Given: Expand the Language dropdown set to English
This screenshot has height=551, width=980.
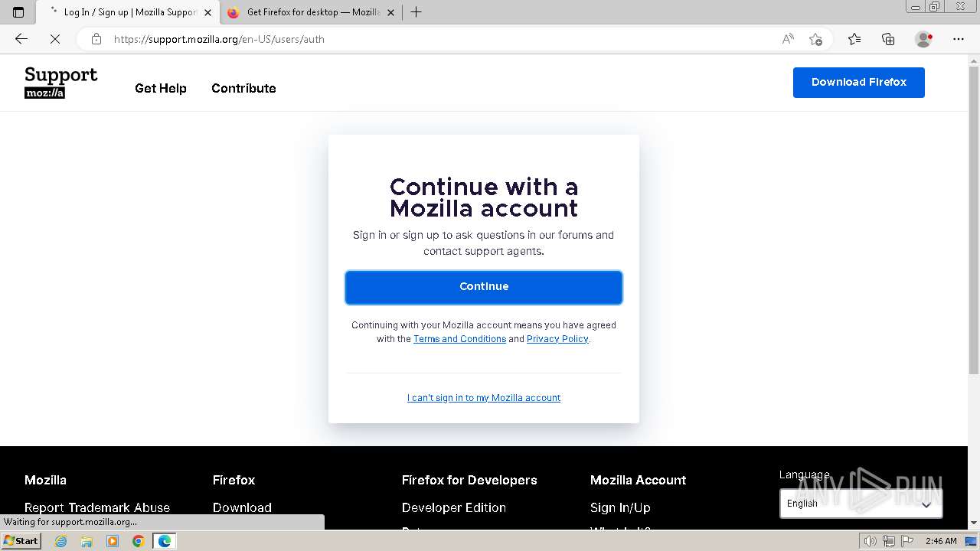Looking at the screenshot, I should click(x=861, y=504).
